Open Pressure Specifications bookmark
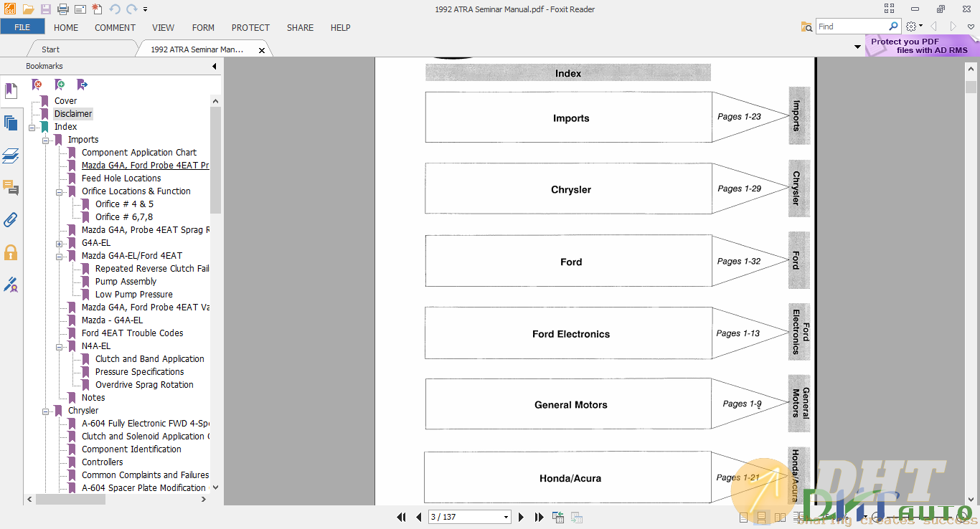The width and height of the screenshot is (980, 529). click(139, 372)
